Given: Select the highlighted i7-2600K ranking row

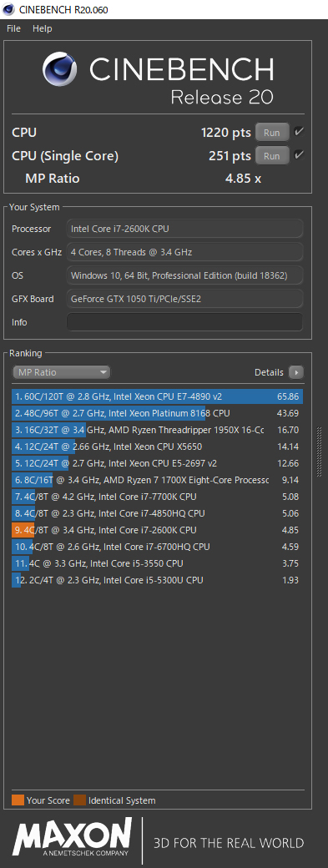Looking at the screenshot, I should 157,530.
